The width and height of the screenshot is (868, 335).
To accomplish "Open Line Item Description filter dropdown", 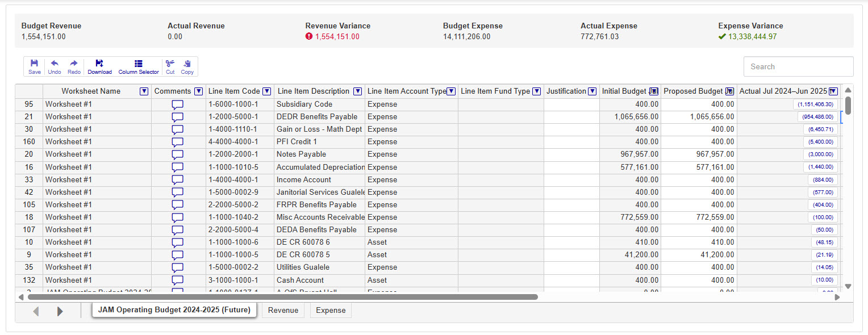I will click(357, 91).
